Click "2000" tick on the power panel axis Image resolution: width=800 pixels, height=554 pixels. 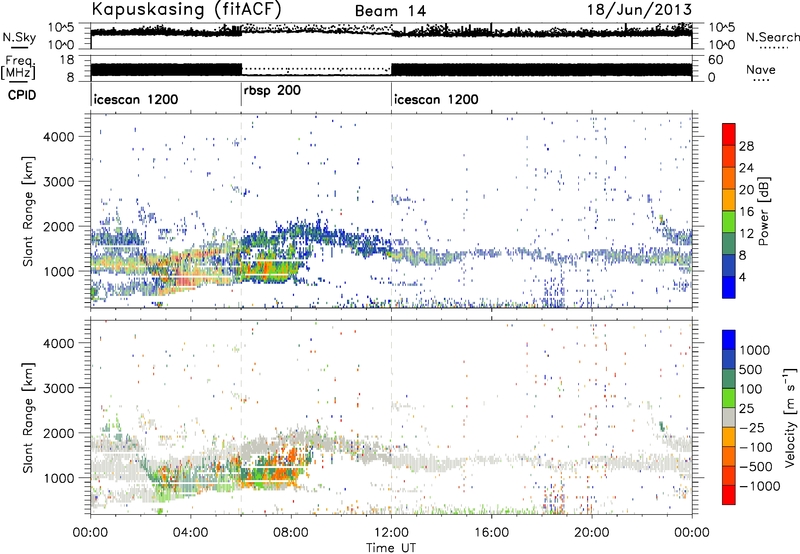58,226
